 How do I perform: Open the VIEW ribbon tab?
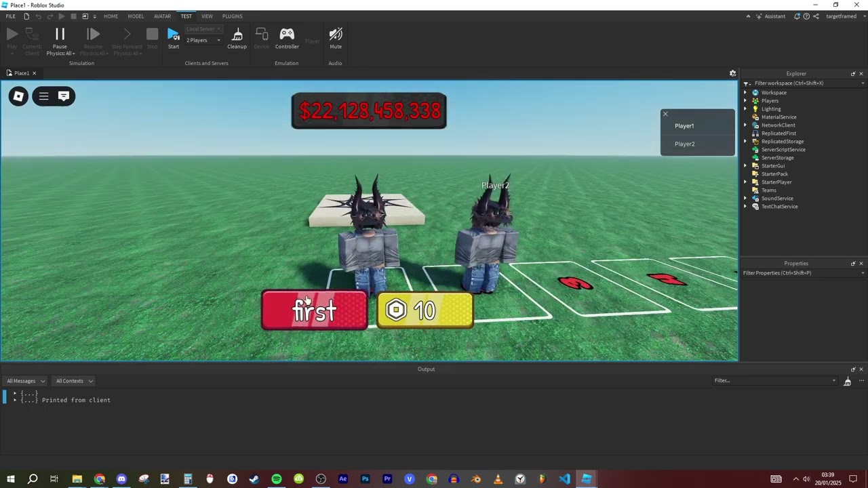click(207, 16)
